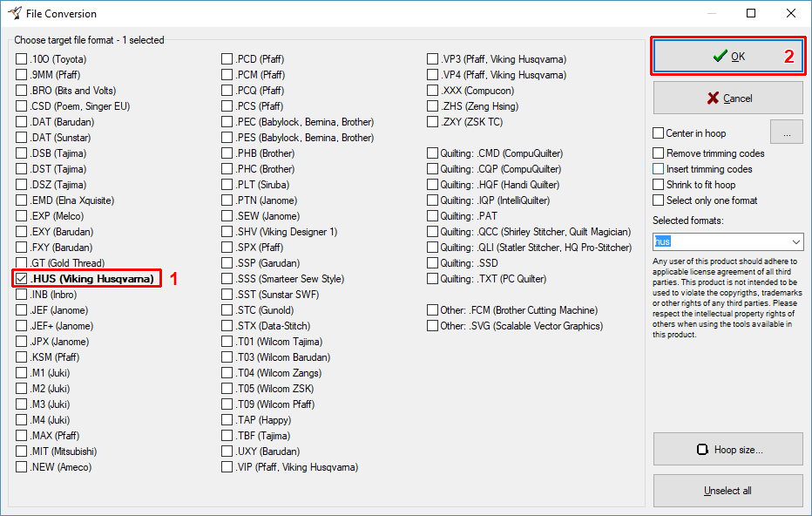Select the .EXP (Melco) format checkbox
The height and width of the screenshot is (516, 812).
click(21, 216)
